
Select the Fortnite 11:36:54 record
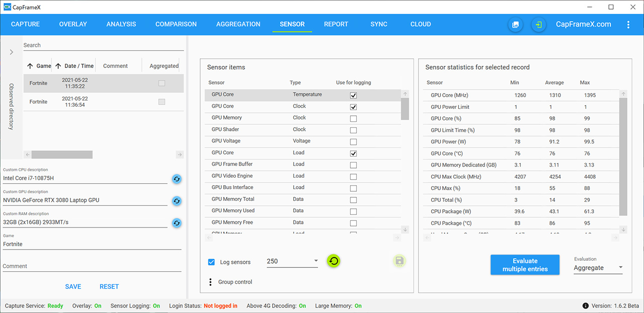click(103, 102)
